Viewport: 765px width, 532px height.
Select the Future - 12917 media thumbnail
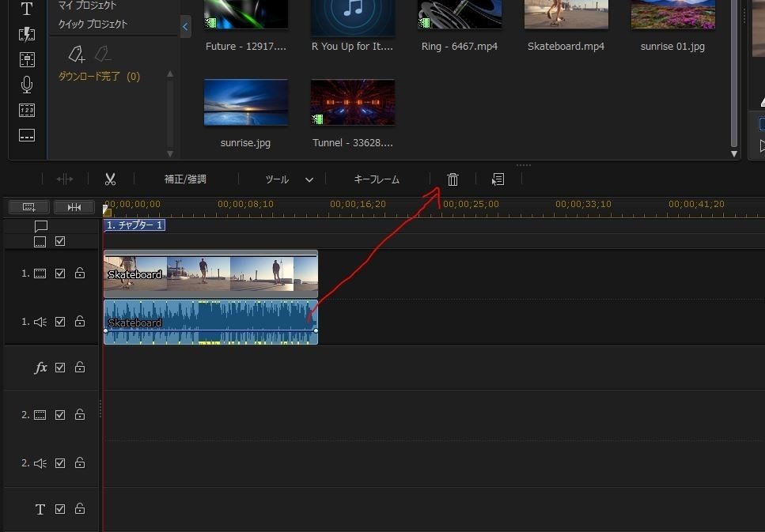[246, 14]
